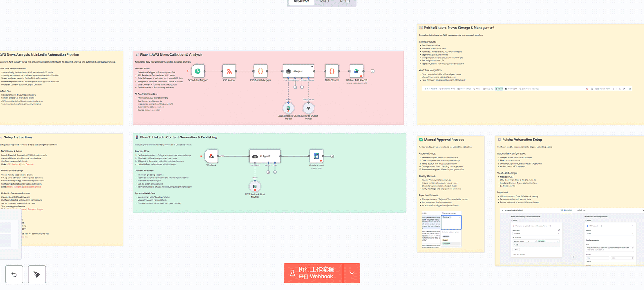The image size is (644, 290).
Task: Open the IAM Console link
Action: pos(27,165)
